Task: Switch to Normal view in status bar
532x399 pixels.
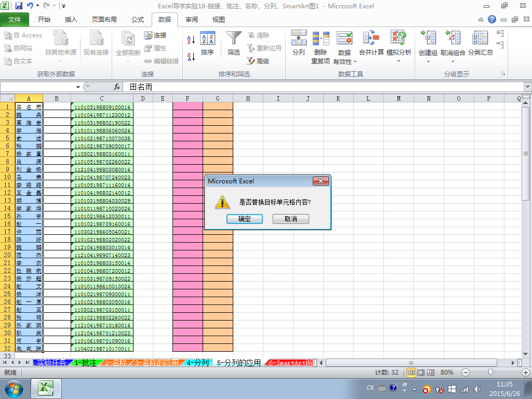Action: 411,373
